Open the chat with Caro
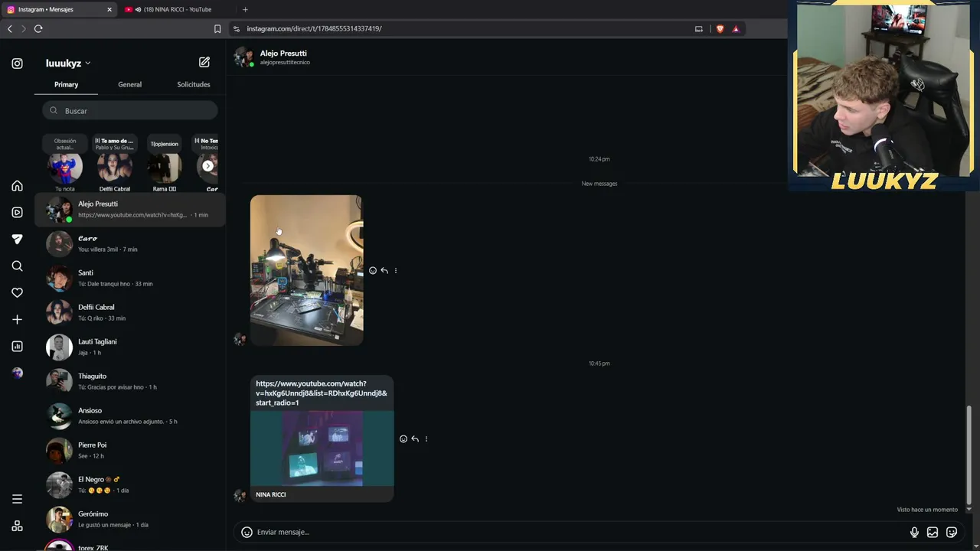The height and width of the screenshot is (551, 980). [x=130, y=243]
